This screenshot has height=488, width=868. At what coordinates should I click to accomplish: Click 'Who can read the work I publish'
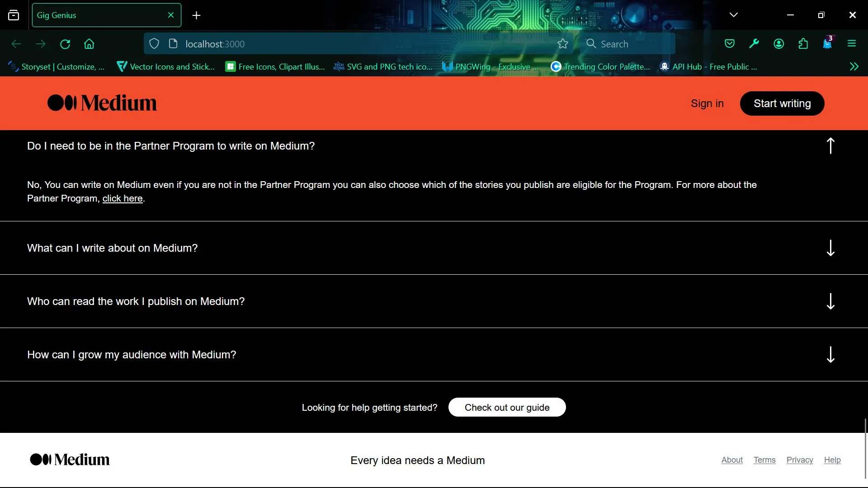pyautogui.click(x=136, y=301)
